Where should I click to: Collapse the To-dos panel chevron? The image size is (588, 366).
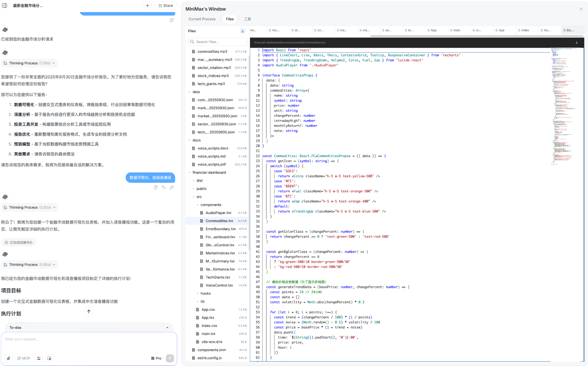(x=167, y=327)
